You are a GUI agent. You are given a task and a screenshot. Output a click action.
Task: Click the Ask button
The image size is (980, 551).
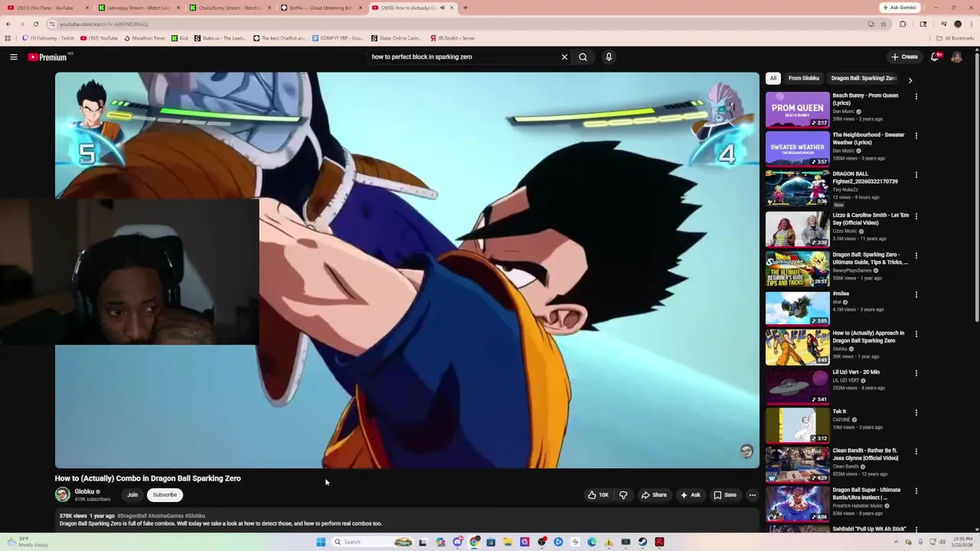[690, 495]
